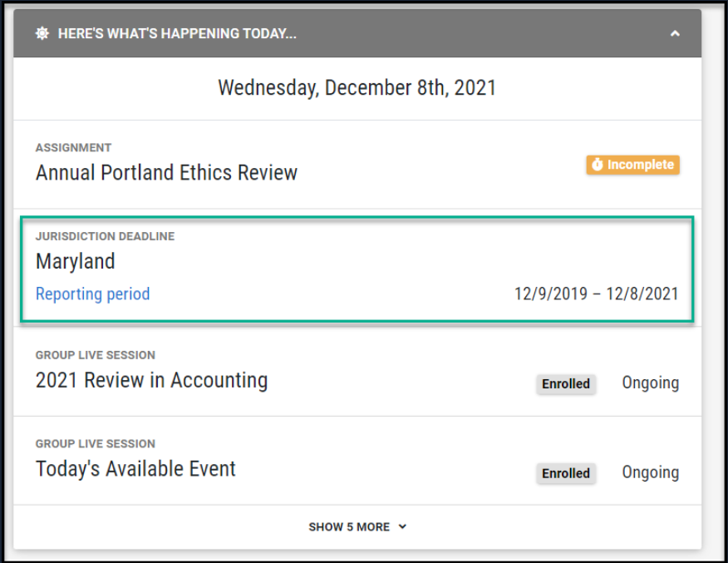Expand the list with Show 5 More

357,526
